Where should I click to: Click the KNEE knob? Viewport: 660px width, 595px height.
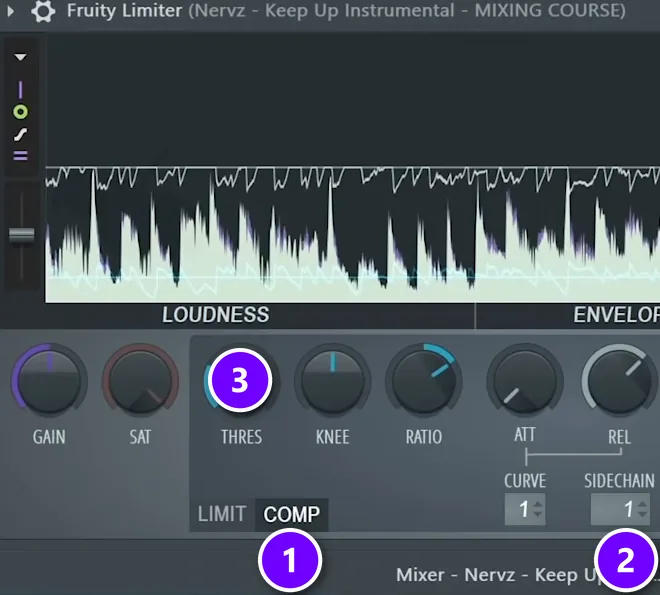pos(333,381)
